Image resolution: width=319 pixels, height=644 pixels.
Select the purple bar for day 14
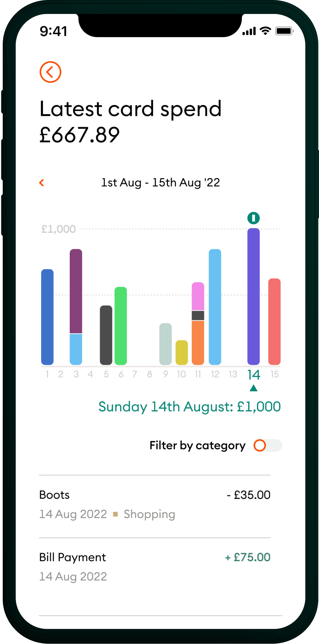253,296
